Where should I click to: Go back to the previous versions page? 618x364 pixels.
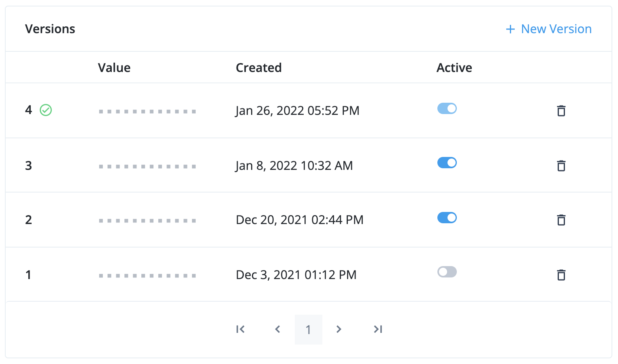pyautogui.click(x=277, y=329)
